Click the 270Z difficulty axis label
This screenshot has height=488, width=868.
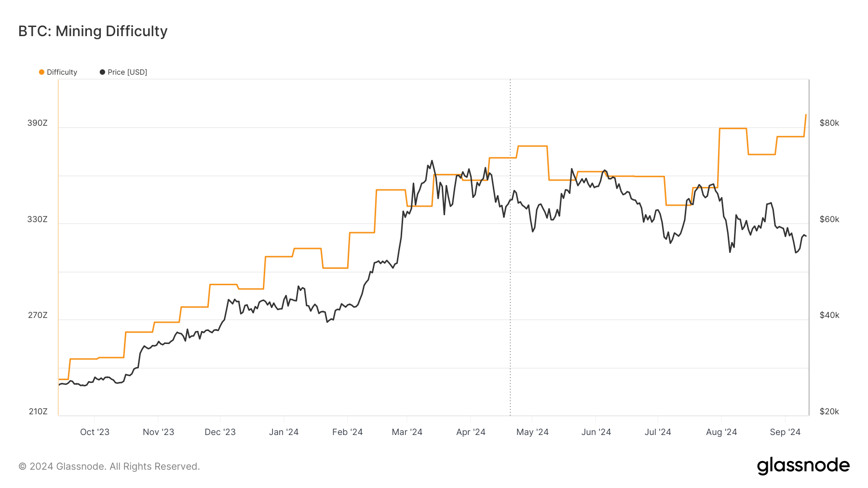[38, 316]
